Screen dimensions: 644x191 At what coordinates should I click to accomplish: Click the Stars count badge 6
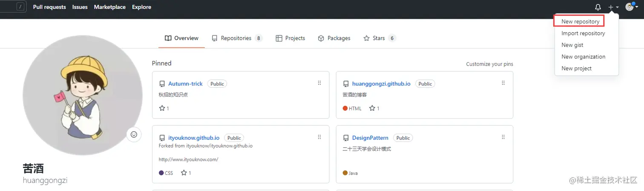(392, 38)
